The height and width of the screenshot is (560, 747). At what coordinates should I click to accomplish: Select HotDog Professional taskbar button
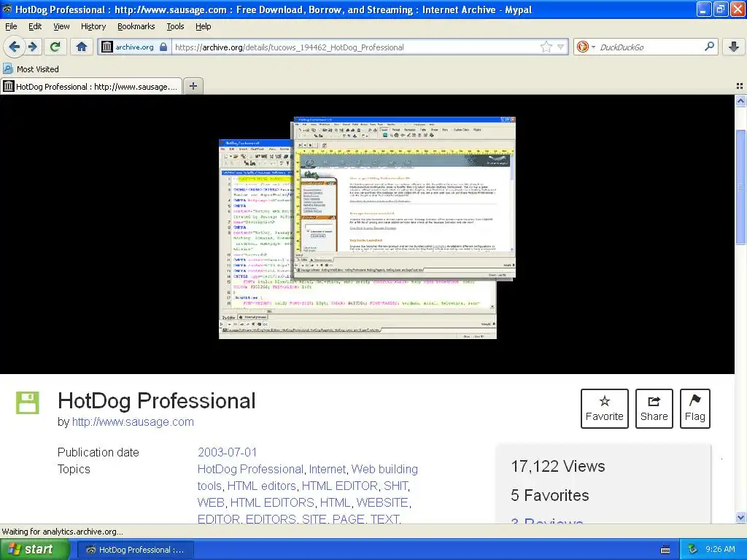pos(134,550)
